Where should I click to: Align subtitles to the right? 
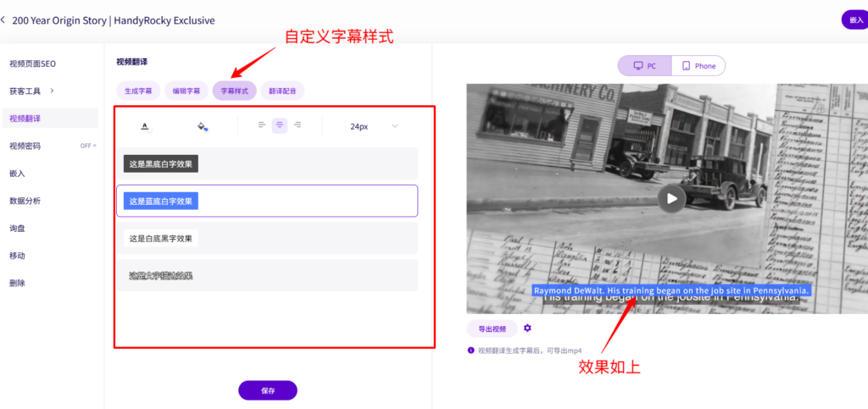pyautogui.click(x=298, y=125)
